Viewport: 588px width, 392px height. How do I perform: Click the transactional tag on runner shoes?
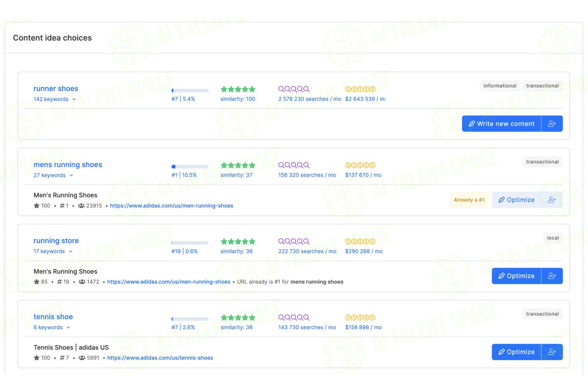point(543,85)
